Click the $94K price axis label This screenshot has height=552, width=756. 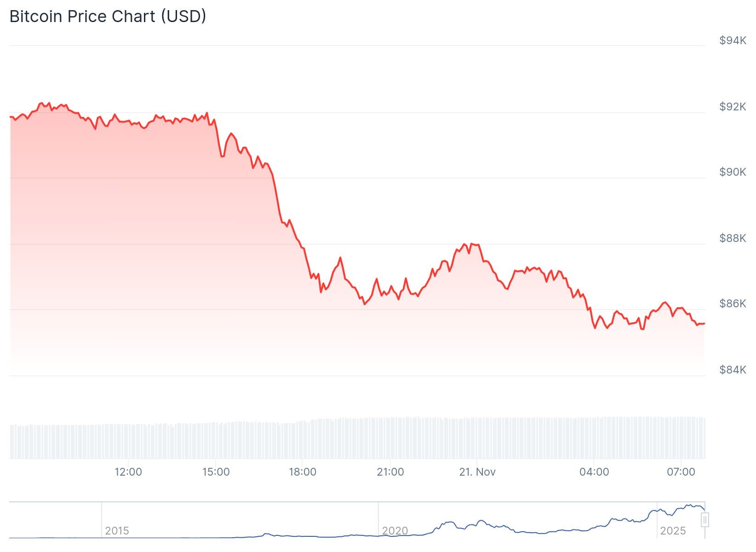pos(733,41)
